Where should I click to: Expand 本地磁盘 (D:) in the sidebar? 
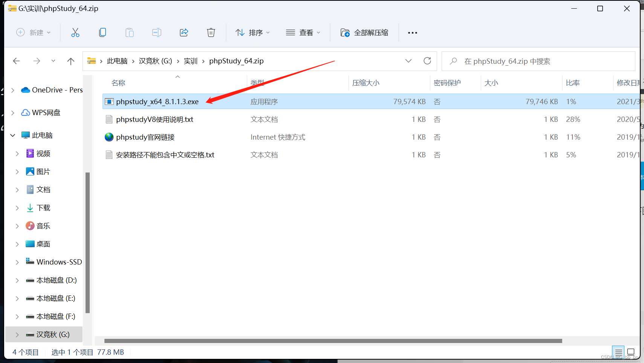pos(17,280)
